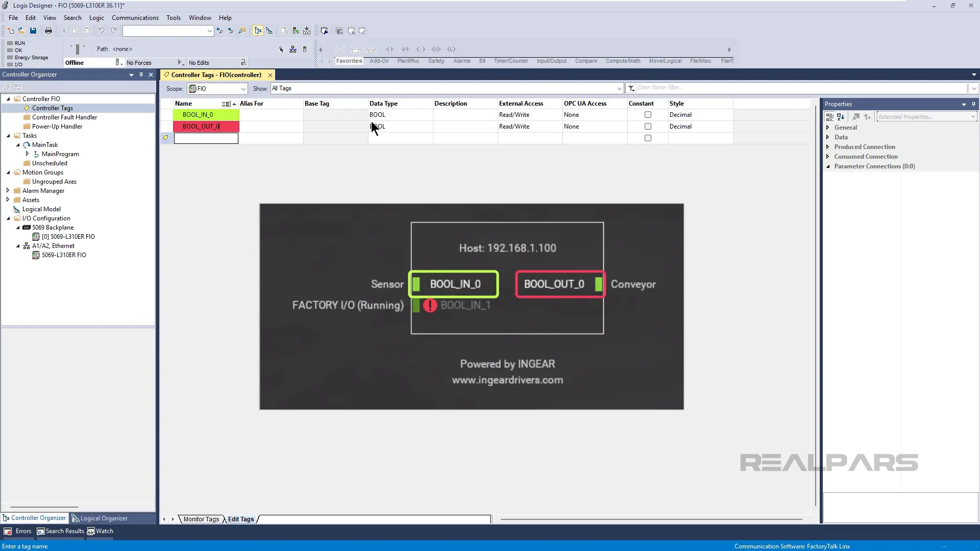Expand the Alarm Manager tree node
The image size is (980, 551).
tap(8, 190)
